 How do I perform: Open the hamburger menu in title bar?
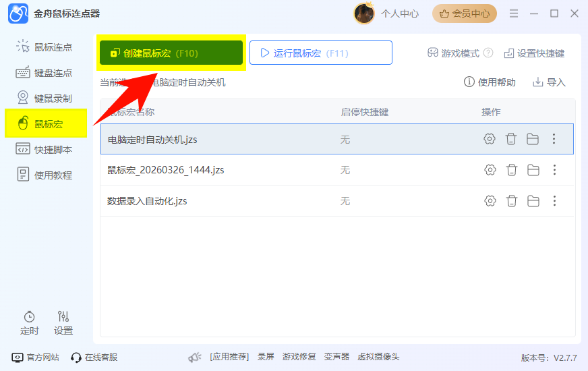click(x=514, y=13)
